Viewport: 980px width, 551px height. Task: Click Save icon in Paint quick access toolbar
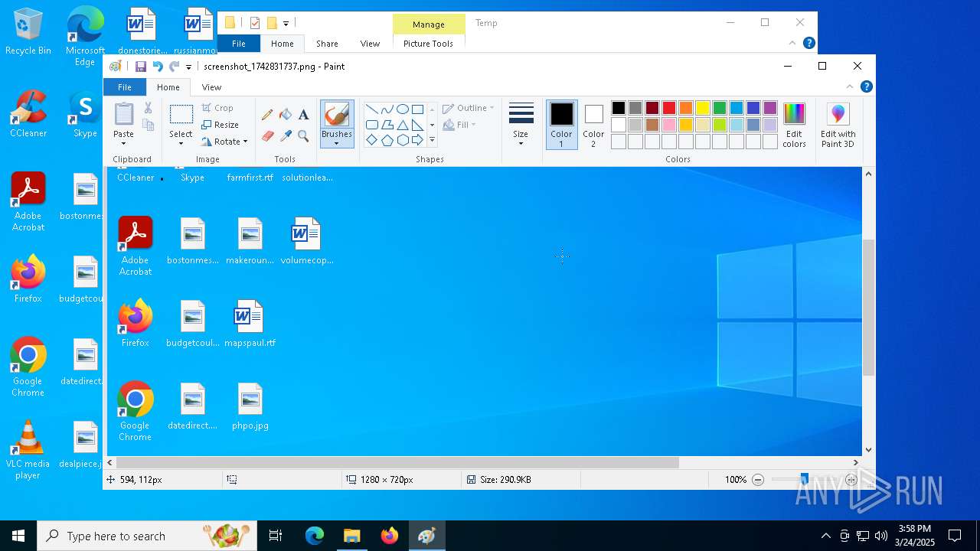(x=140, y=67)
